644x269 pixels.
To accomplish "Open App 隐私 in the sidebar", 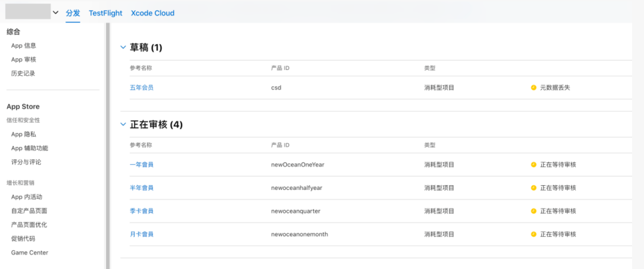I will pyautogui.click(x=24, y=134).
